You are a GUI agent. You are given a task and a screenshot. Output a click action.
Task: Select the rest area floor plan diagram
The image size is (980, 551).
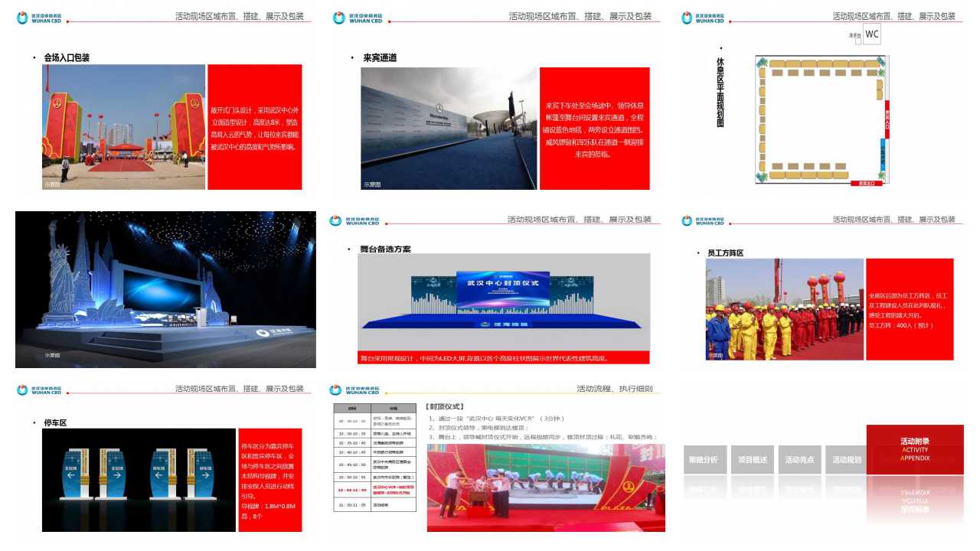click(822, 120)
